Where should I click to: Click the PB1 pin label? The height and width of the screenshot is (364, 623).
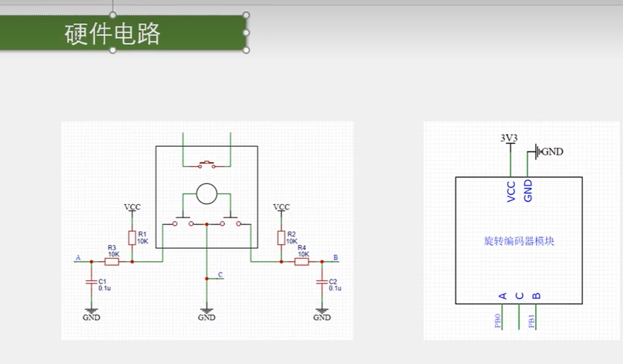(532, 321)
